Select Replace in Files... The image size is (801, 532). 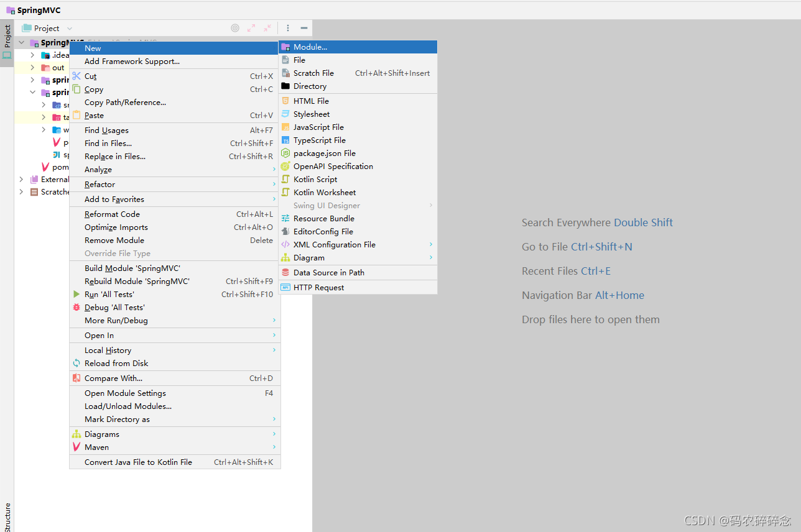(175, 156)
